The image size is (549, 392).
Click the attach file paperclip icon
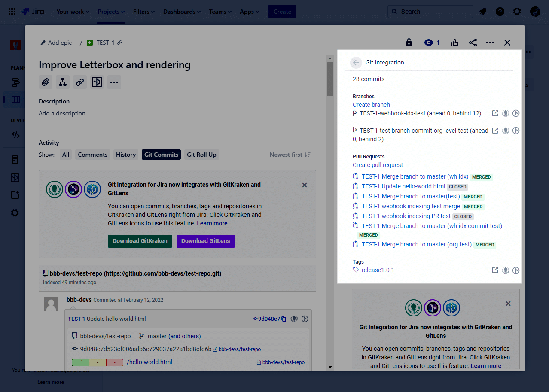[x=46, y=82]
